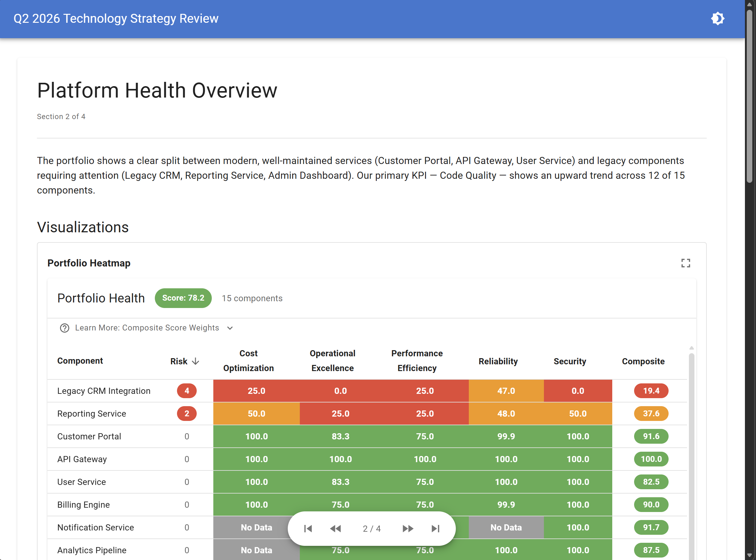Click Customer Portal's 91.6 composite chip
Image resolution: width=756 pixels, height=560 pixels.
click(x=651, y=436)
